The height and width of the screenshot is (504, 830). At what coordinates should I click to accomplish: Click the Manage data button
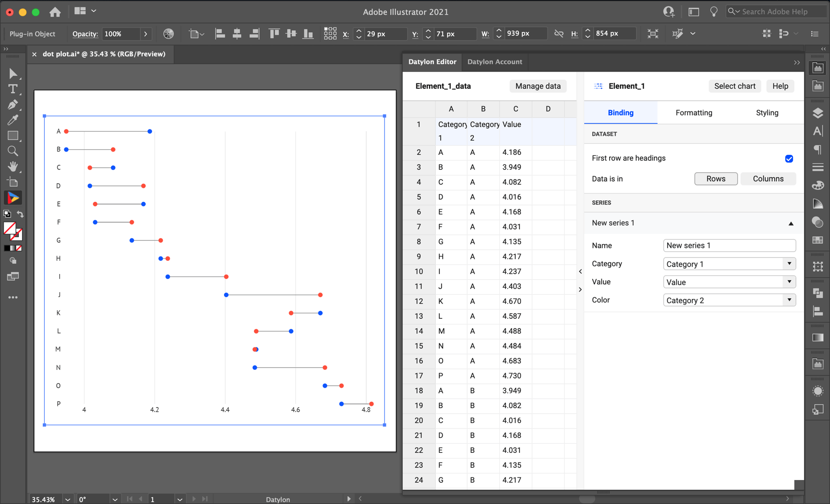(538, 86)
